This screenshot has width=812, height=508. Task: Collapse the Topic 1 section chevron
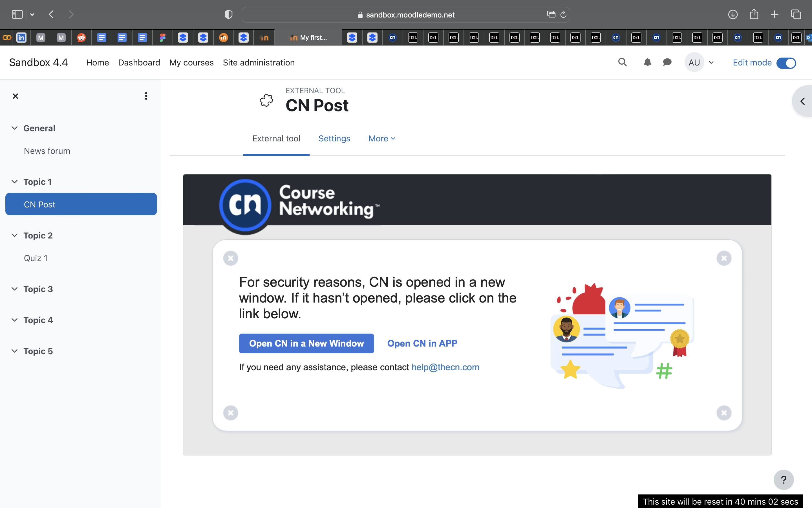click(x=14, y=182)
